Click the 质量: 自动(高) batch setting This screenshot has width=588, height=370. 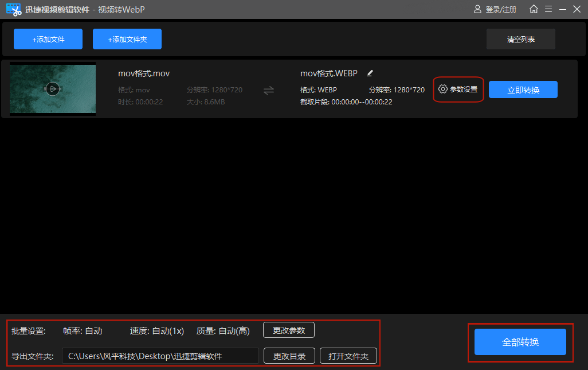[223, 331]
